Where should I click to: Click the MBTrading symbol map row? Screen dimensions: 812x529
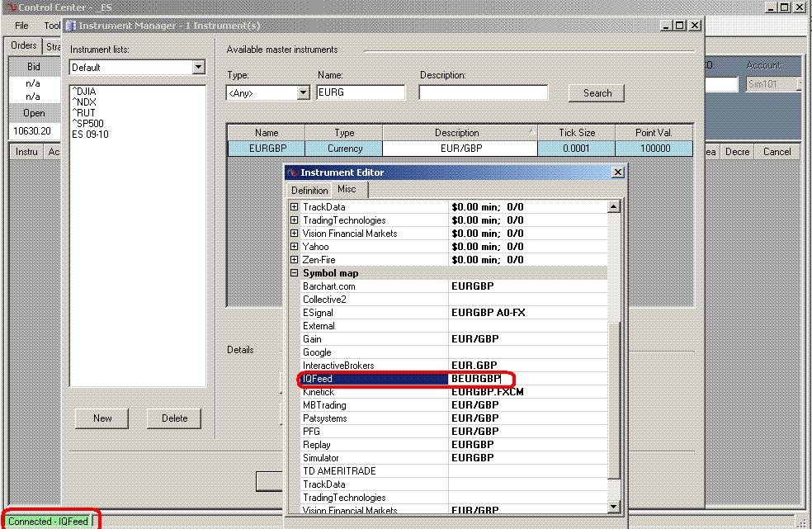454,405
